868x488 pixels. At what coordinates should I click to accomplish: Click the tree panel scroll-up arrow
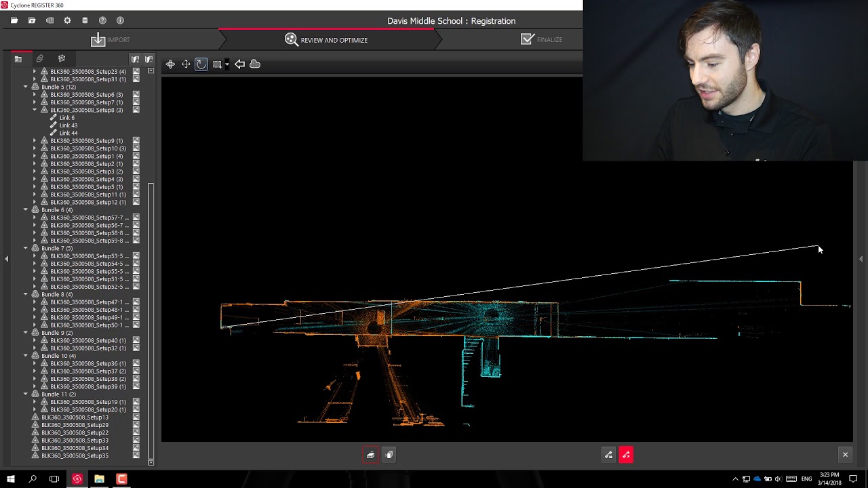[151, 70]
